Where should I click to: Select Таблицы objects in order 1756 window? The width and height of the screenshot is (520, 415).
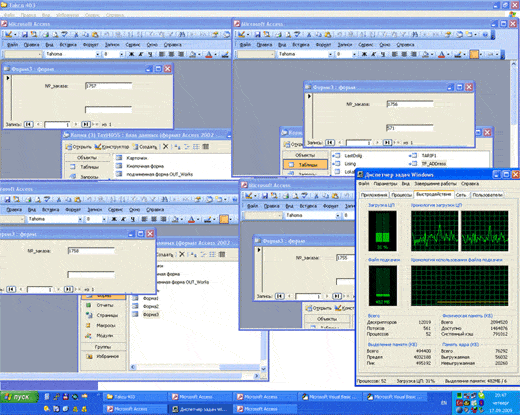305,165
